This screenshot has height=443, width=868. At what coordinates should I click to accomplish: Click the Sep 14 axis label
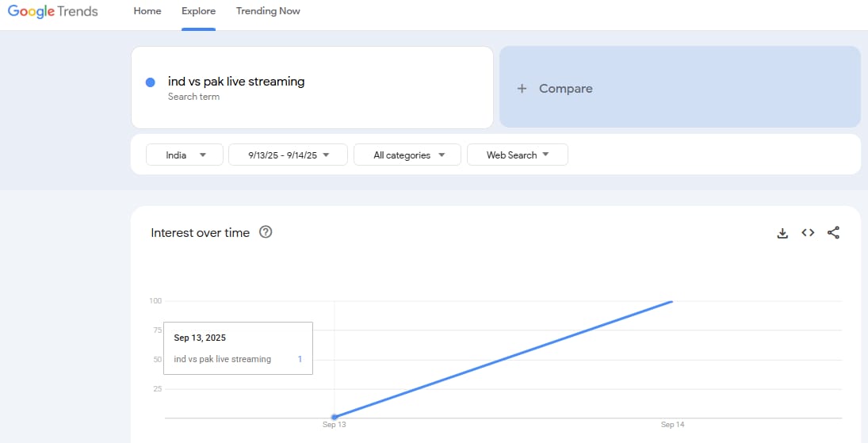pyautogui.click(x=672, y=425)
